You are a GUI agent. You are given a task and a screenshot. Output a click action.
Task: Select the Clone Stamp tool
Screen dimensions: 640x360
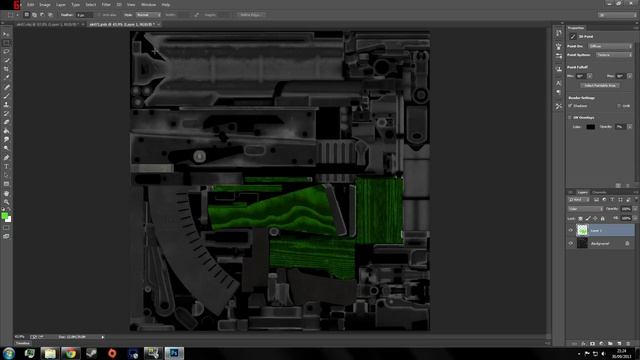coord(6,104)
